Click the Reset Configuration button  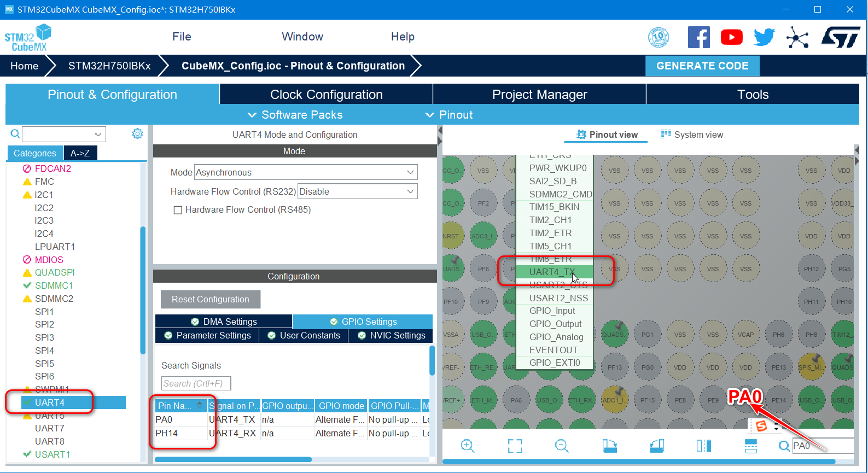(x=211, y=299)
